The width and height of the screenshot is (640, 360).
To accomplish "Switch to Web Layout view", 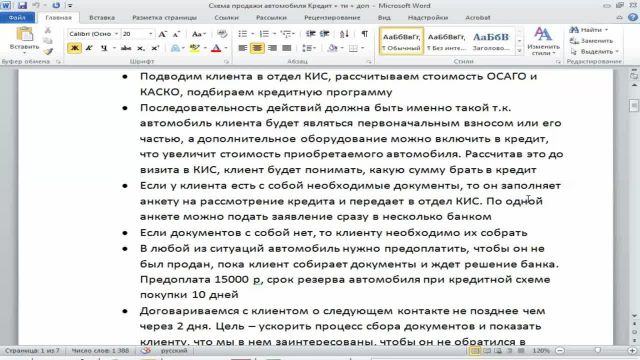I will (498, 351).
